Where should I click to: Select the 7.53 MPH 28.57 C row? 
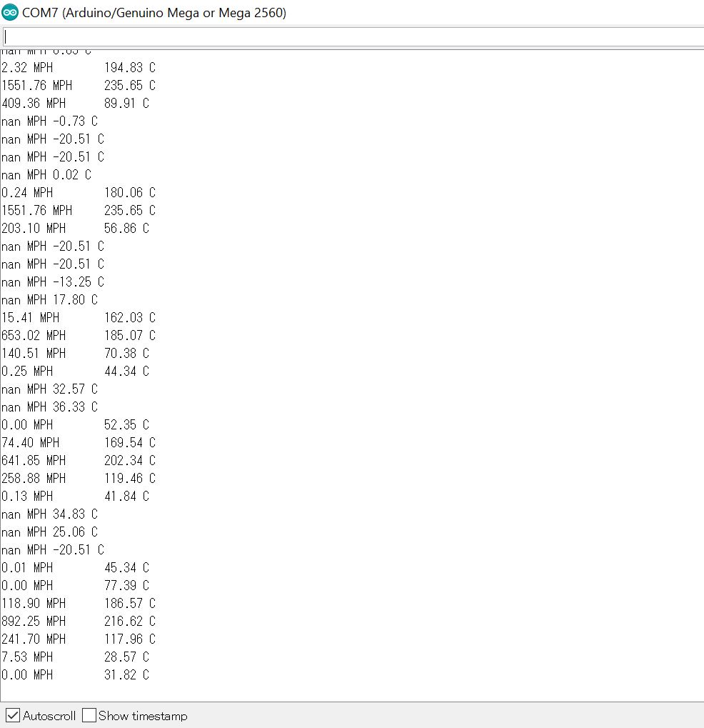(75, 657)
